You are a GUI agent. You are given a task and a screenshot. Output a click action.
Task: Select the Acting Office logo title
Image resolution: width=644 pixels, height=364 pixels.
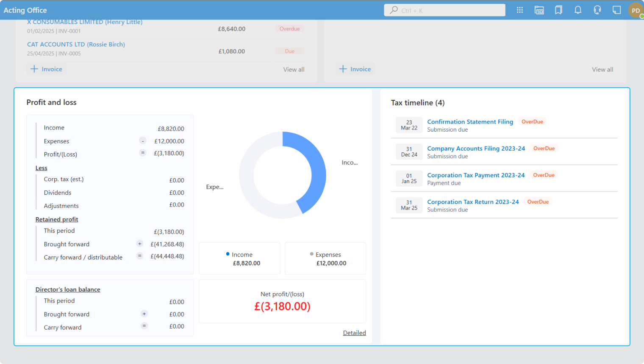(25, 10)
